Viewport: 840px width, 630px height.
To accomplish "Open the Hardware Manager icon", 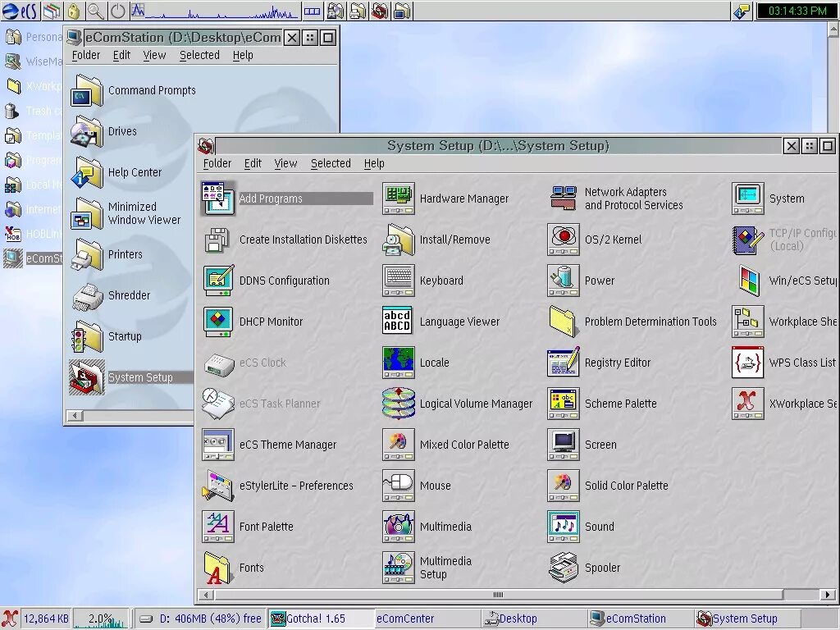I will [x=398, y=199].
